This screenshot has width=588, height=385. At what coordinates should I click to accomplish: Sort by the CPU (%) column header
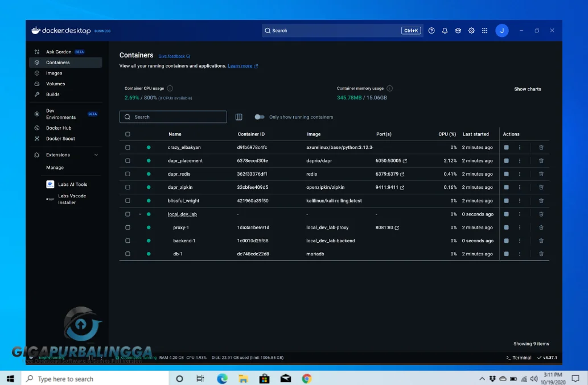[447, 134]
